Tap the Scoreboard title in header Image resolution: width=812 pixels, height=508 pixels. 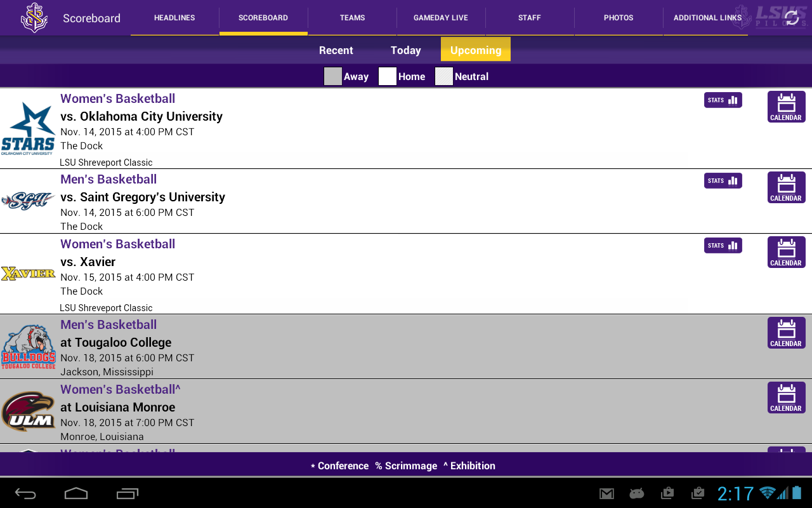tap(92, 18)
